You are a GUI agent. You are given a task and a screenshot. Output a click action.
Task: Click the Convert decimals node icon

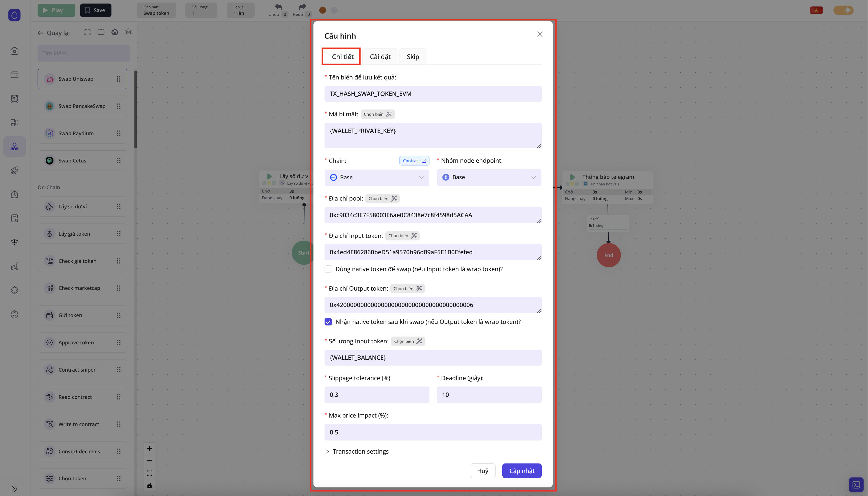(50, 451)
